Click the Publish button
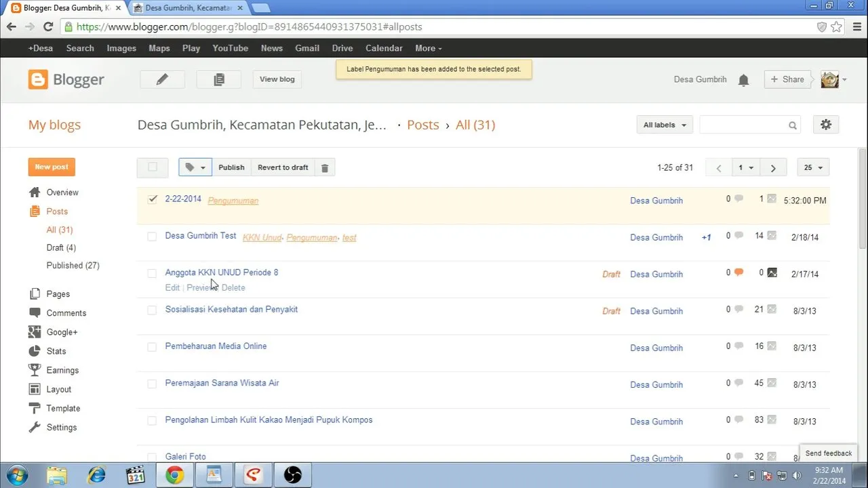 pos(231,167)
